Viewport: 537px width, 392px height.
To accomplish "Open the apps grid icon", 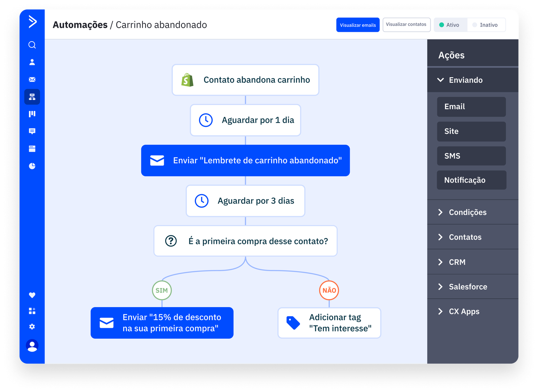I will pos(32,311).
